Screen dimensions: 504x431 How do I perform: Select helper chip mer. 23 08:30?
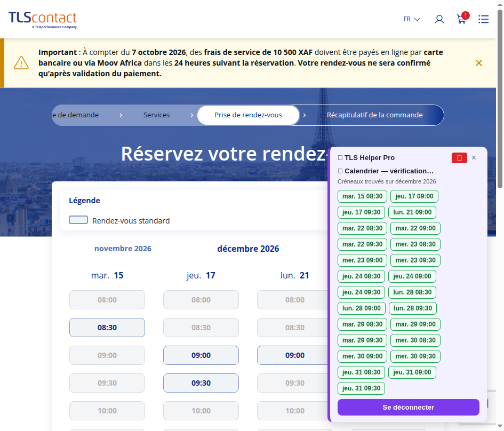pos(415,244)
